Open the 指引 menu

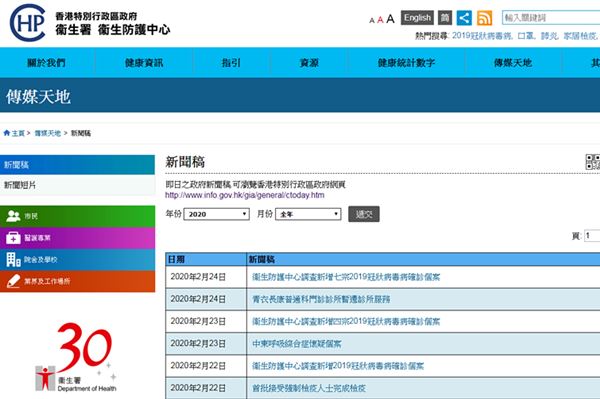tap(232, 63)
